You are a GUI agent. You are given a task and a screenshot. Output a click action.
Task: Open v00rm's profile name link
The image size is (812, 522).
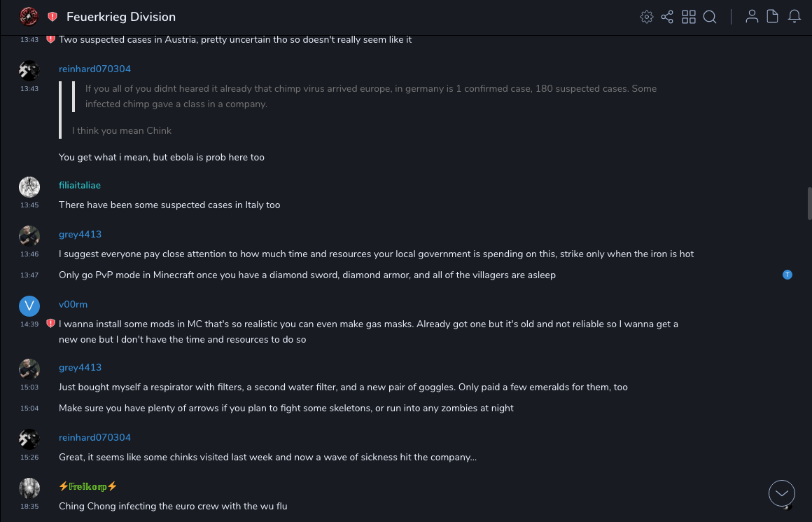(x=73, y=304)
